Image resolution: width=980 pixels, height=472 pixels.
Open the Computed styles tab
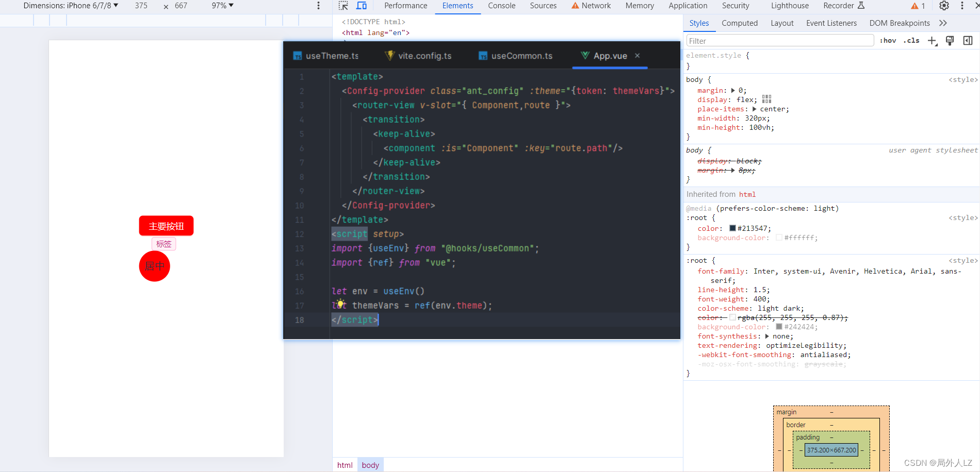(740, 23)
